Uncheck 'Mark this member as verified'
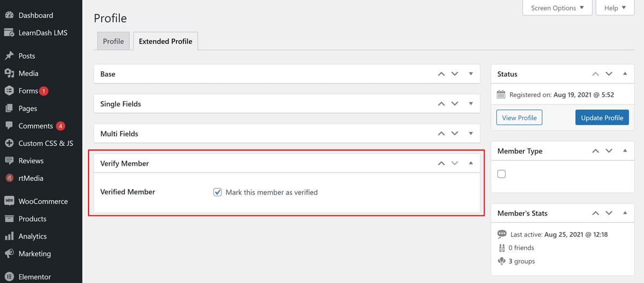644x283 pixels. coord(217,192)
